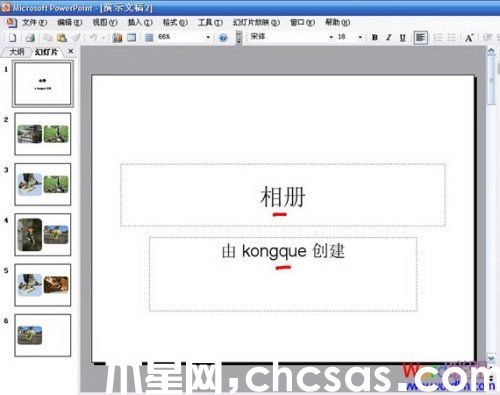The height and width of the screenshot is (395, 500).
Task: Open the Undo history dropdown arrow
Action: (x=103, y=38)
